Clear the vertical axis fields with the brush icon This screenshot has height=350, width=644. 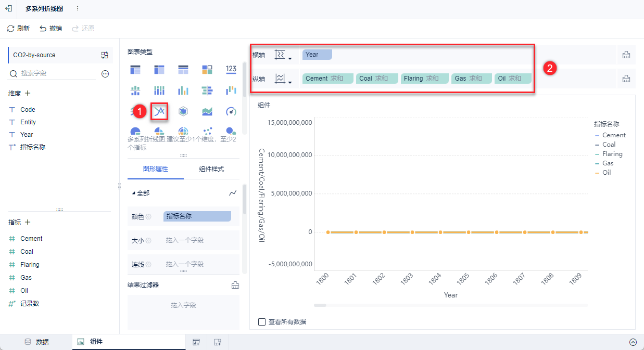(x=626, y=79)
